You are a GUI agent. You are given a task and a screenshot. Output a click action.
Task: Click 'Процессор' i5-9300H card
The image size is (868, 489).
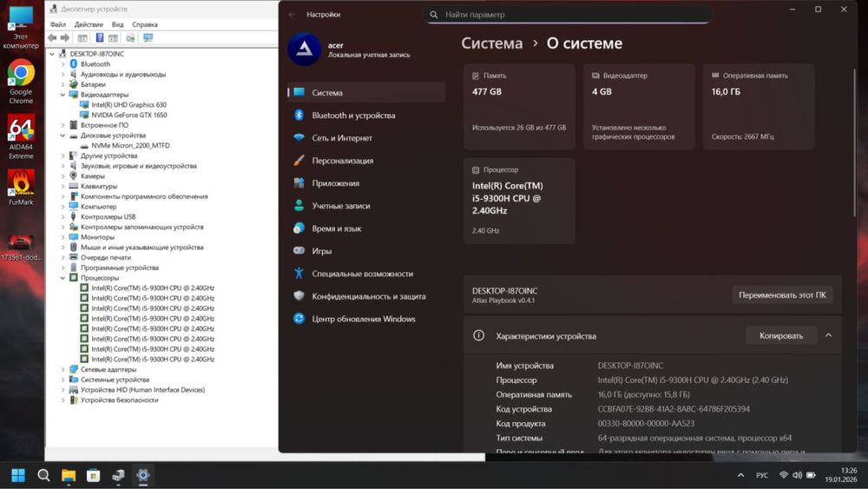[x=519, y=201]
